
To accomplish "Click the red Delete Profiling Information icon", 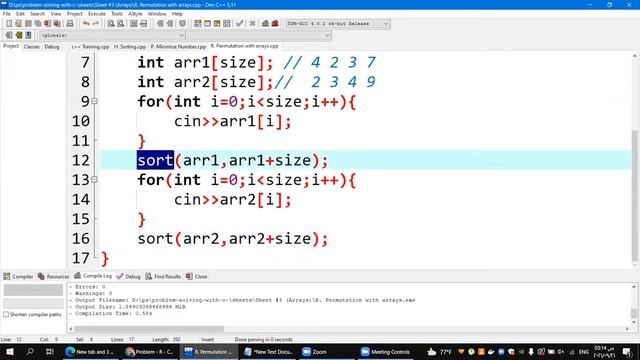I will click(275, 24).
